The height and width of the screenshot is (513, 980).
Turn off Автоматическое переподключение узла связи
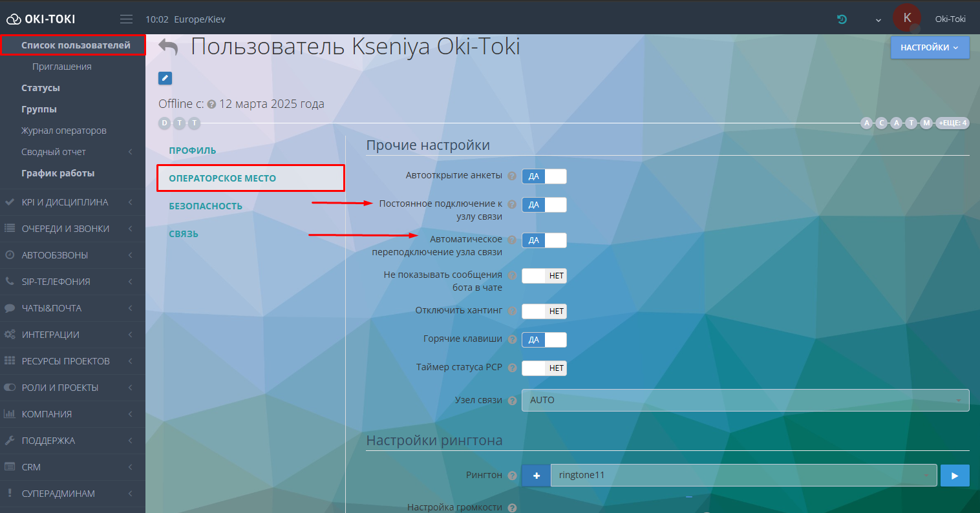[544, 240]
